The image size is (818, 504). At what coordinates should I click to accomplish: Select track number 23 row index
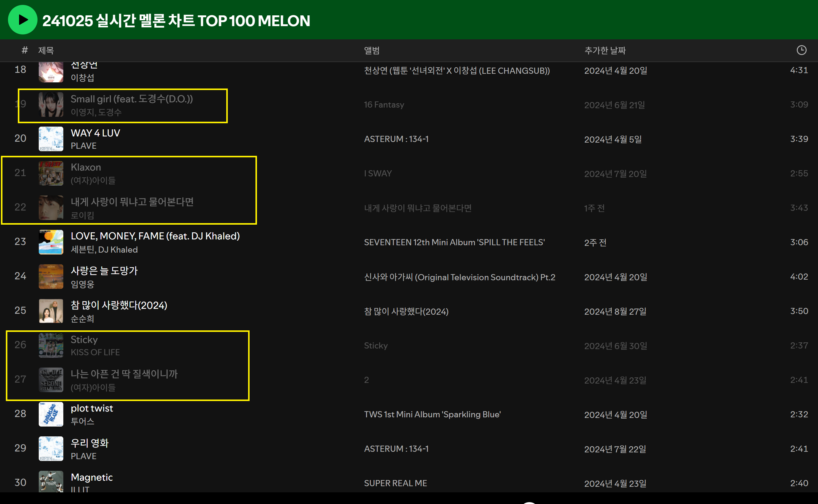[x=20, y=241]
